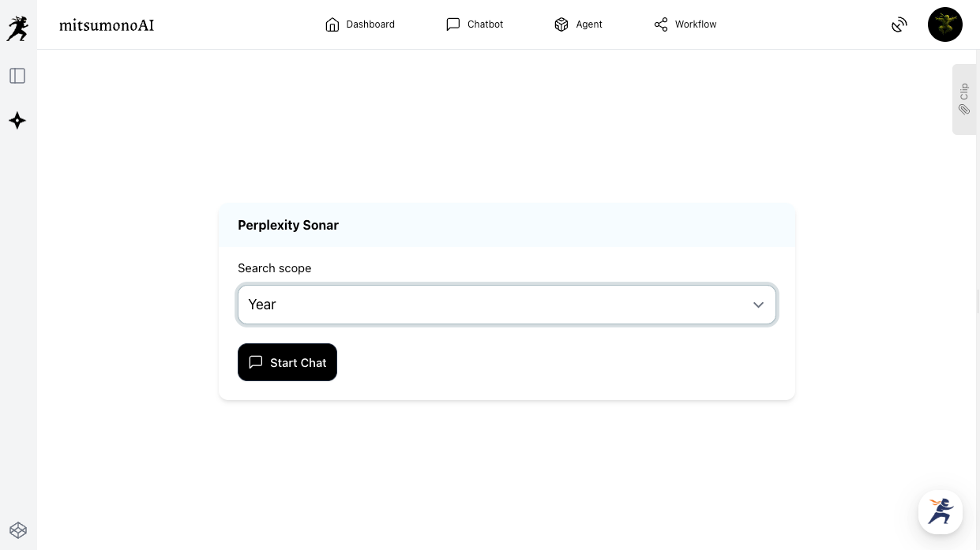Viewport: 980px width, 550px height.
Task: Select the Agent menu label
Action: [589, 24]
